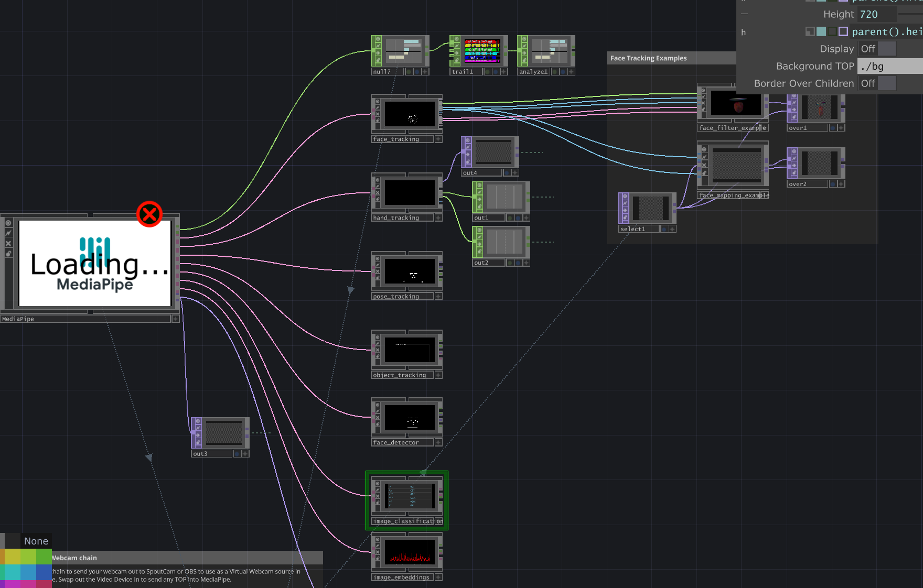Image resolution: width=923 pixels, height=588 pixels.
Task: Click the viewer flag on out3 node
Action: pos(198,421)
